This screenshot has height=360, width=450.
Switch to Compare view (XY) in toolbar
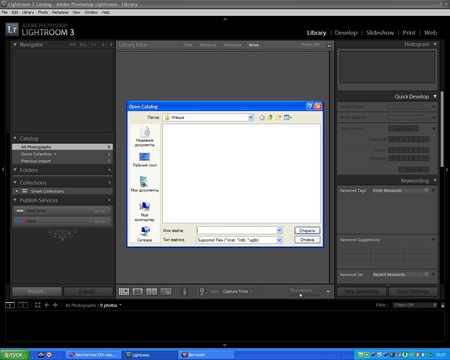[151, 292]
